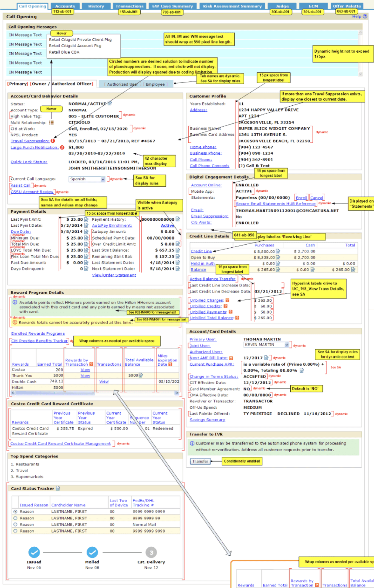The image size is (374, 588).
Task: Open detail icon beside Past Due Amount value
Action: pos(86,263)
